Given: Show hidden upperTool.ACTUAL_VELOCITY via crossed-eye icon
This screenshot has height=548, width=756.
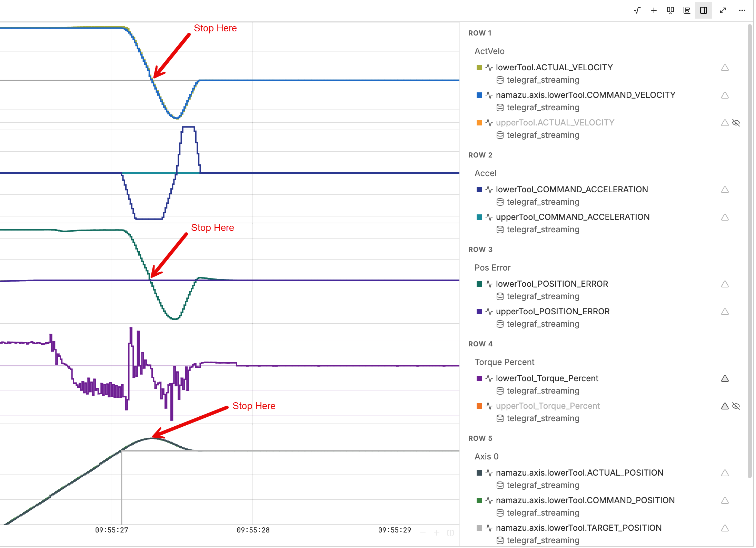Looking at the screenshot, I should tap(736, 123).
